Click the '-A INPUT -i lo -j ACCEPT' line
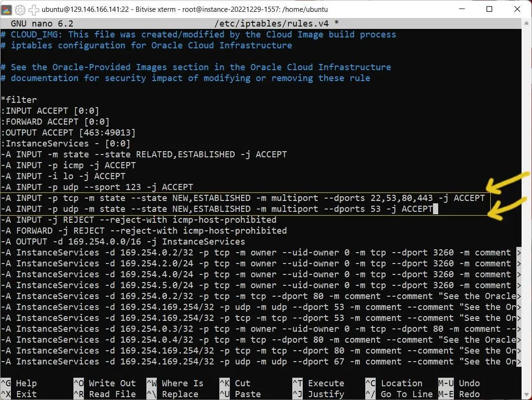The width and height of the screenshot is (532, 400). (63, 176)
